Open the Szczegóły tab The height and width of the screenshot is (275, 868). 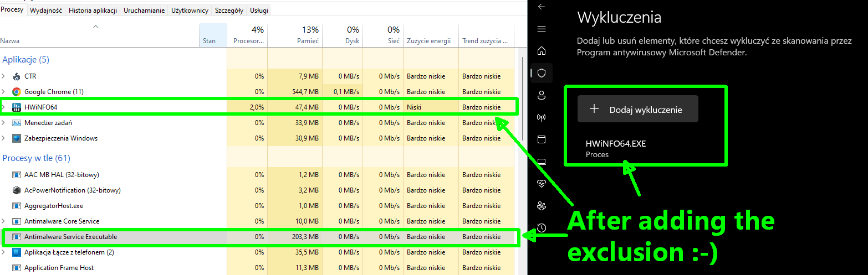coord(229,11)
